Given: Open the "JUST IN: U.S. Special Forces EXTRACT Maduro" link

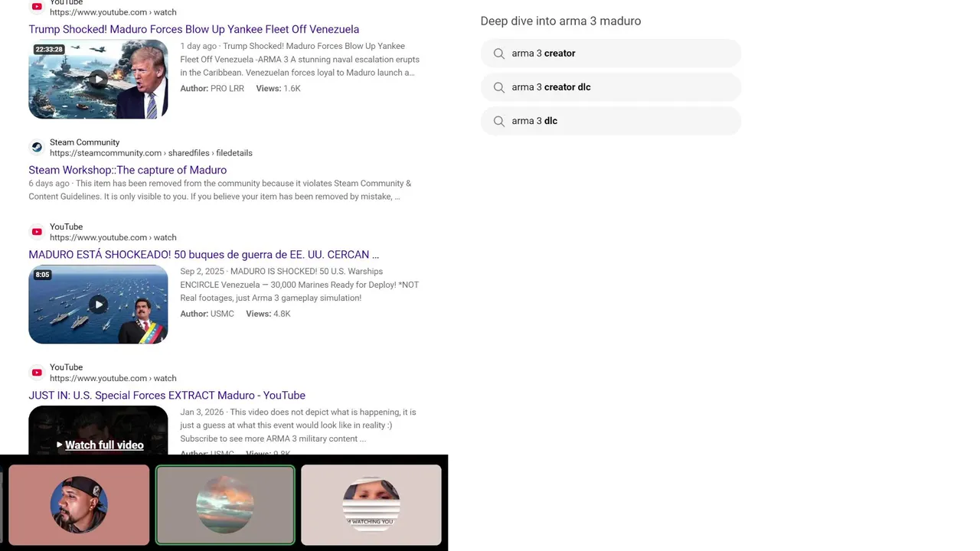Looking at the screenshot, I should tap(167, 395).
